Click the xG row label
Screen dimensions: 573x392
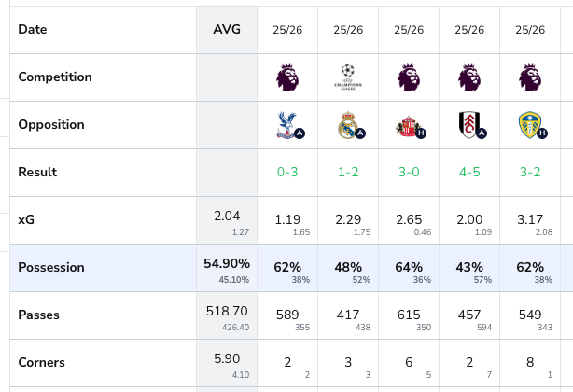(27, 220)
